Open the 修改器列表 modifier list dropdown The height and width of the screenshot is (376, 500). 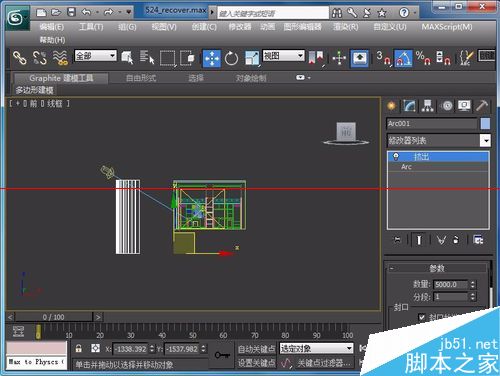439,140
